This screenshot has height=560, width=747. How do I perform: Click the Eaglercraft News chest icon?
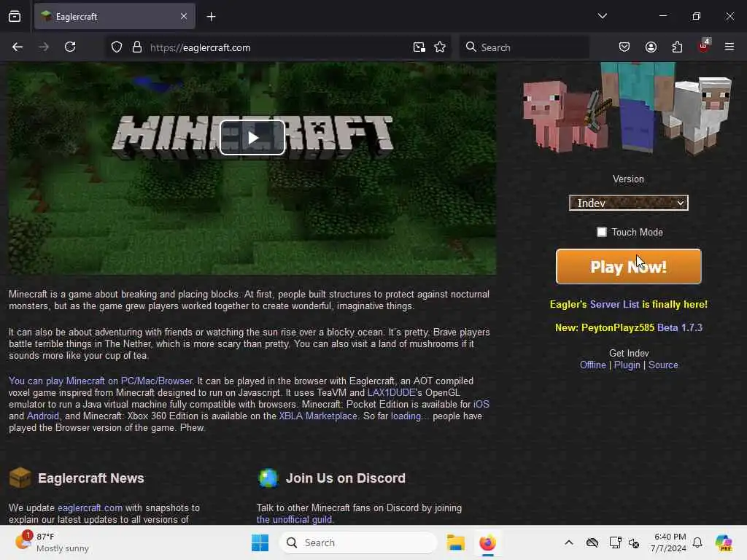point(20,478)
